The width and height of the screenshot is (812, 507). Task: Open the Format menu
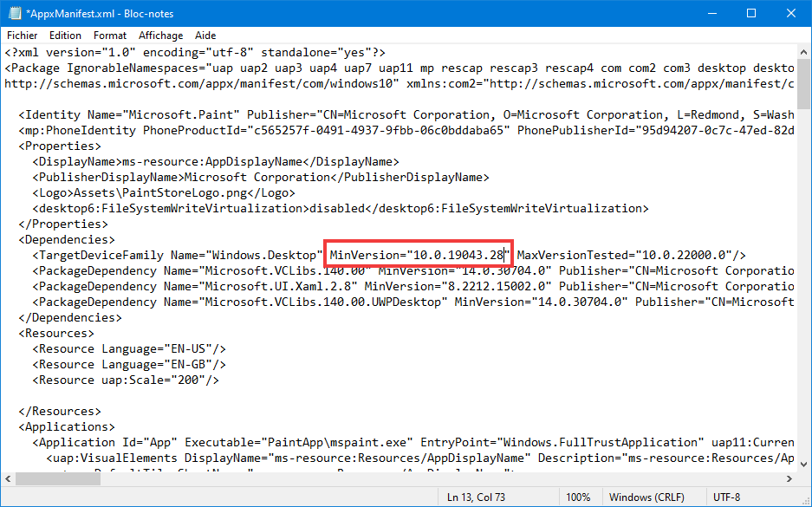tap(110, 36)
